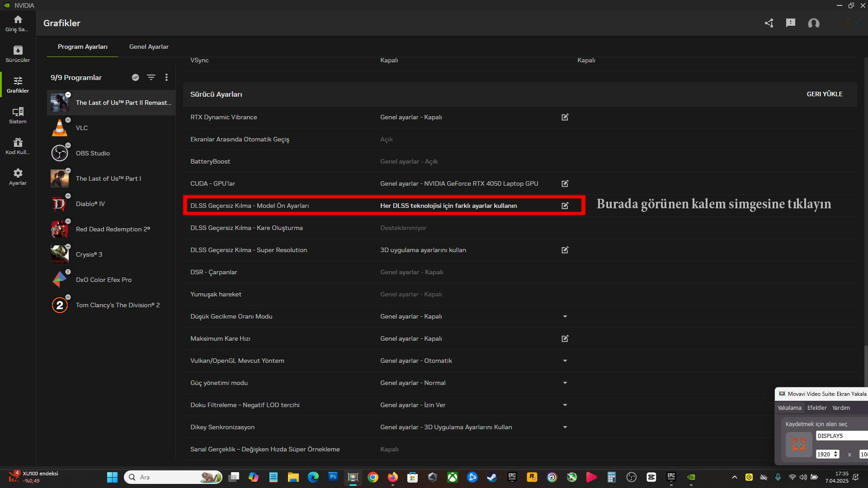Open the Xbox app on taskbar
Image resolution: width=868 pixels, height=488 pixels.
453,477
